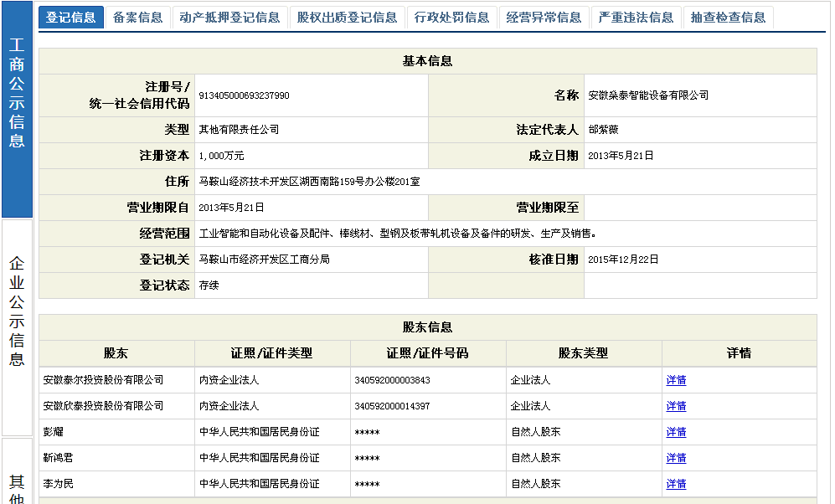Open 详情 link for 安徽泰尔投资股份有限公司
The image size is (835, 504).
[676, 380]
